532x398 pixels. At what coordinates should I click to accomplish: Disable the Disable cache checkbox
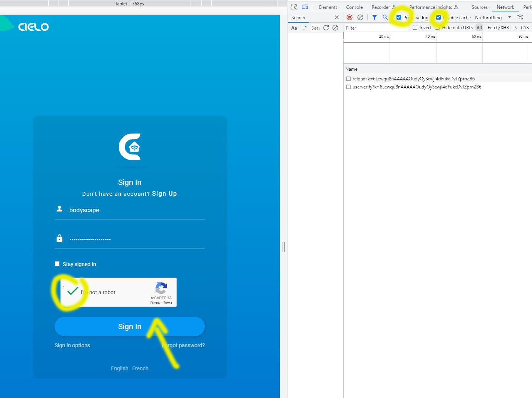(x=438, y=17)
